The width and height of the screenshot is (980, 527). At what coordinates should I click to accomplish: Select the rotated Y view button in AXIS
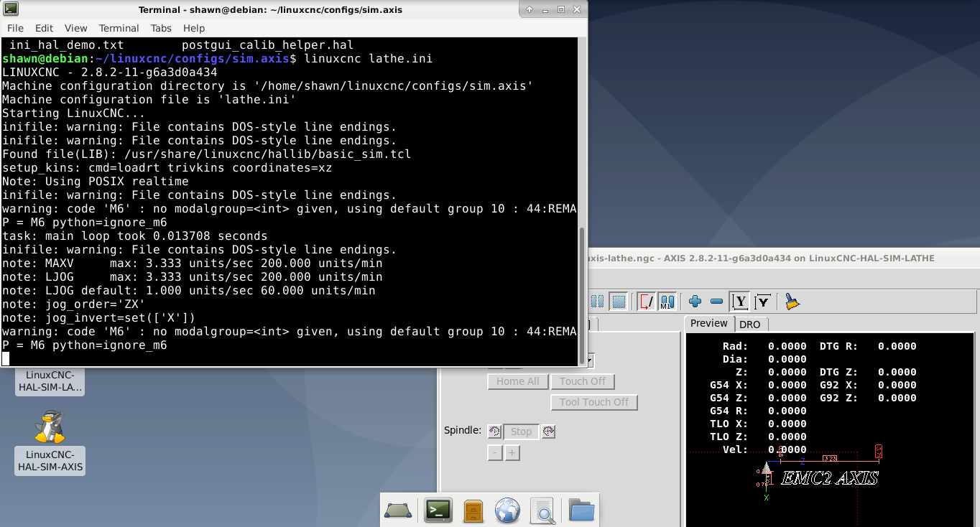pyautogui.click(x=763, y=302)
